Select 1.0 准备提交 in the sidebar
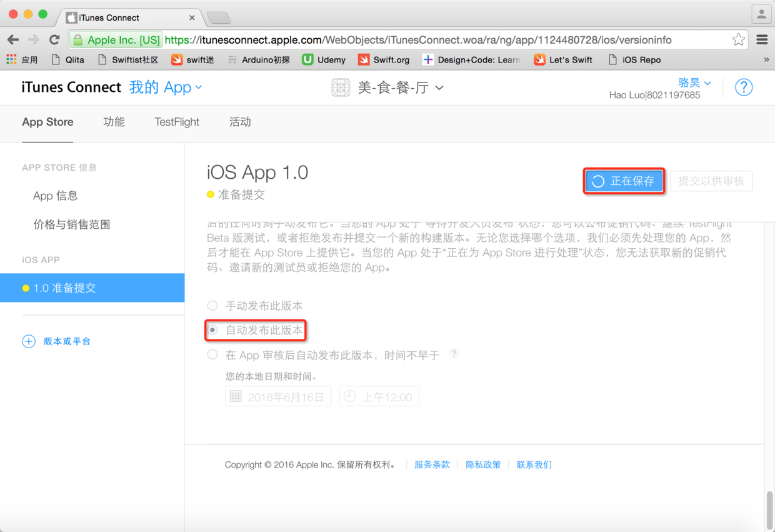This screenshot has height=532, width=775. coord(92,288)
